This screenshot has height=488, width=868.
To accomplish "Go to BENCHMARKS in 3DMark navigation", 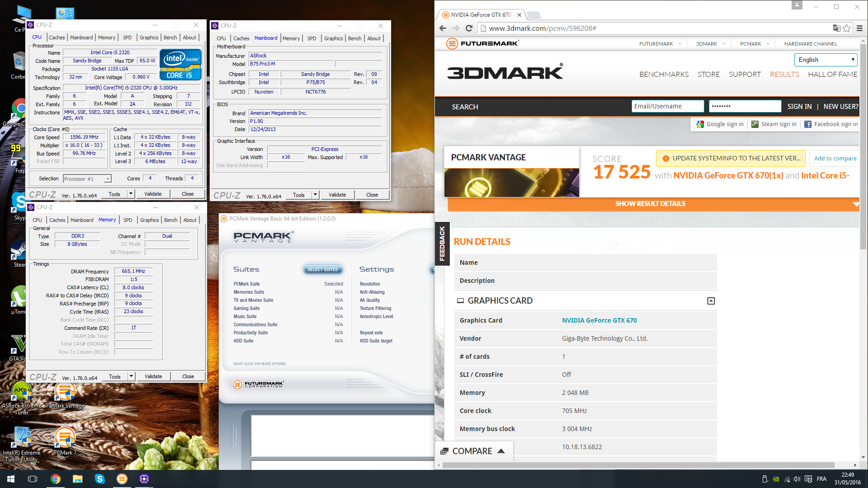I will pos(664,74).
